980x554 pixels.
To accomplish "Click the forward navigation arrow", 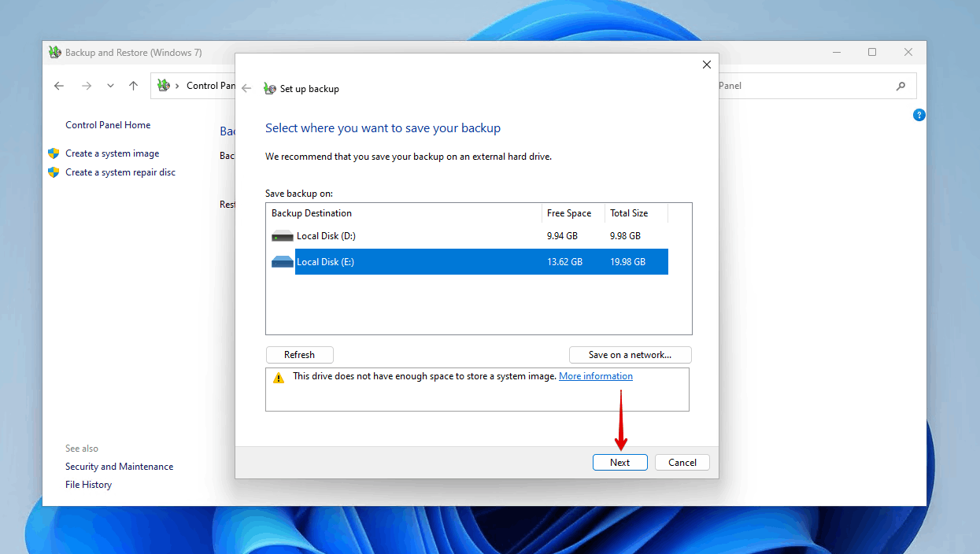I will (x=86, y=85).
